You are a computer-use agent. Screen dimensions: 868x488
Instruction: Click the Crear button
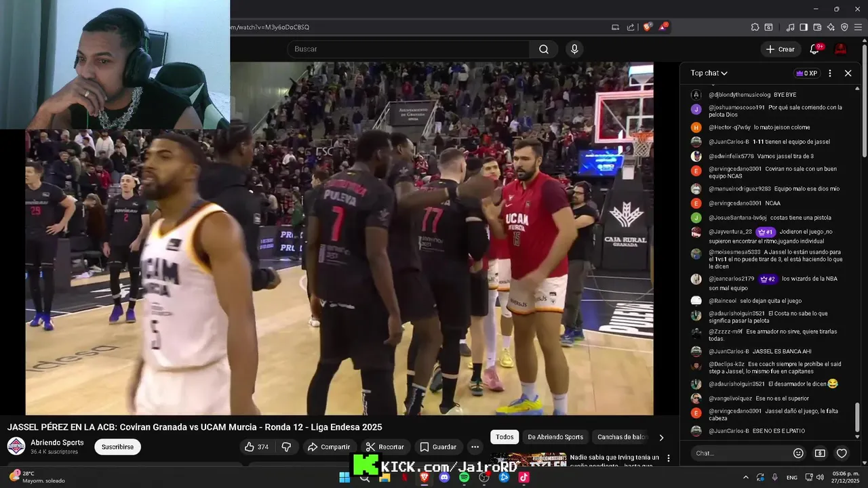click(x=780, y=49)
